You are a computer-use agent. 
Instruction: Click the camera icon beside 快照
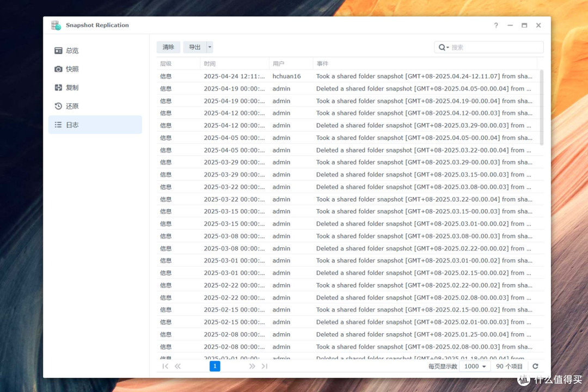click(x=58, y=69)
